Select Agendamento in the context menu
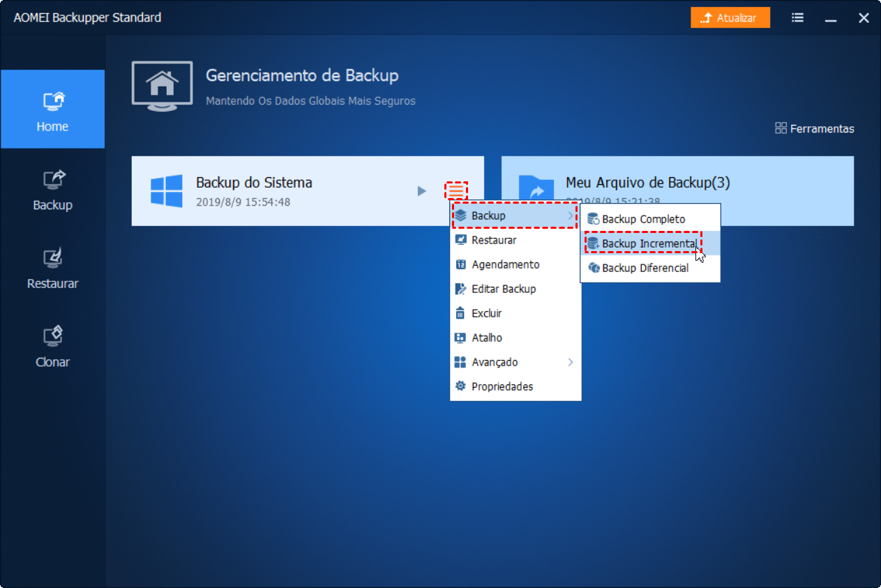This screenshot has height=588, width=881. [515, 264]
